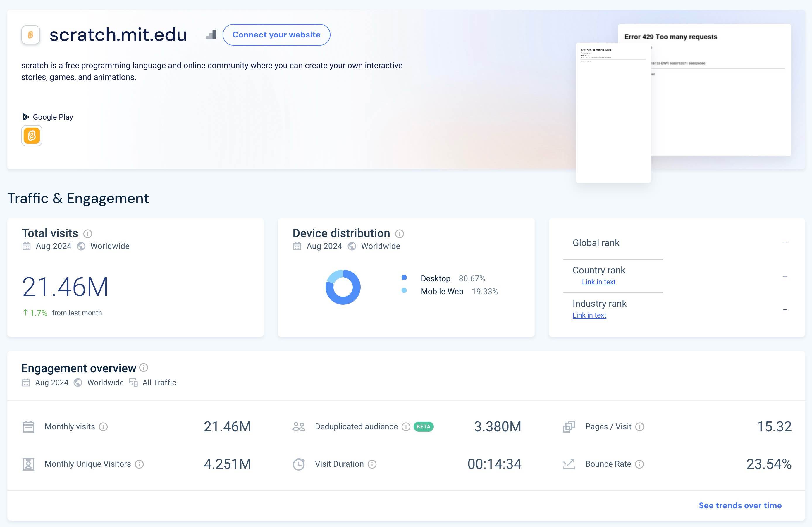The image size is (812, 527).
Task: Open the info icon next to Total visits
Action: click(88, 234)
